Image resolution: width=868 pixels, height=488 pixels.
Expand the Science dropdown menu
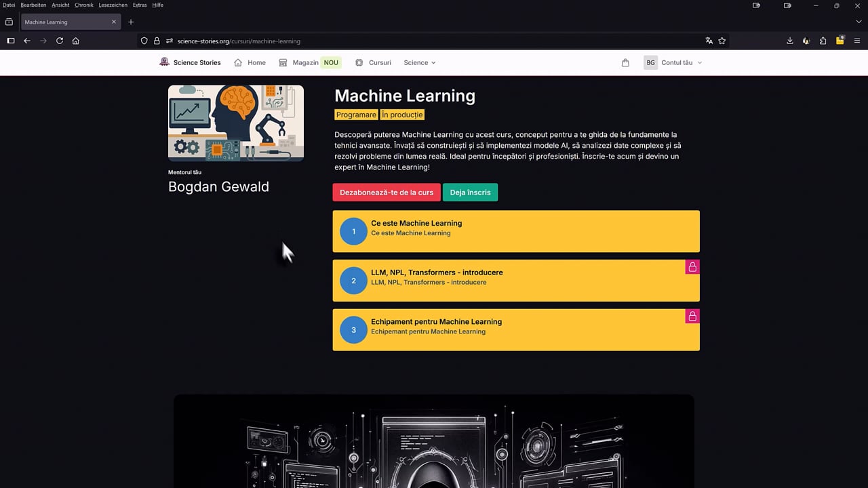[x=420, y=62]
